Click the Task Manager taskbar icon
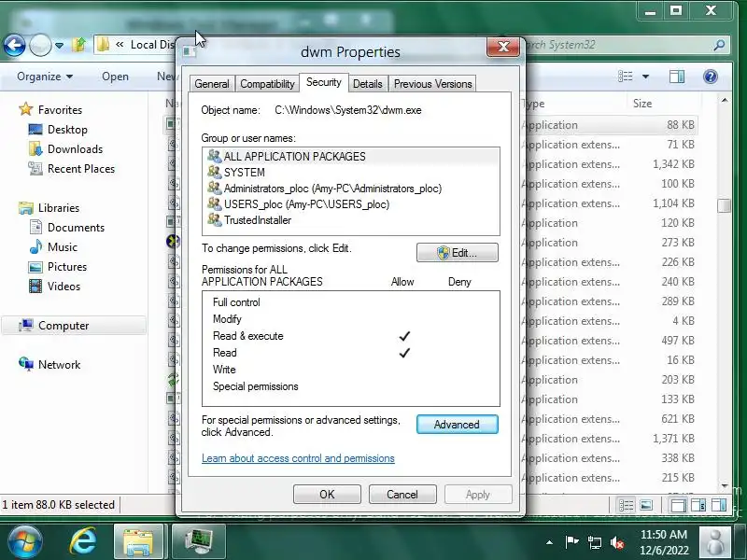 [198, 541]
